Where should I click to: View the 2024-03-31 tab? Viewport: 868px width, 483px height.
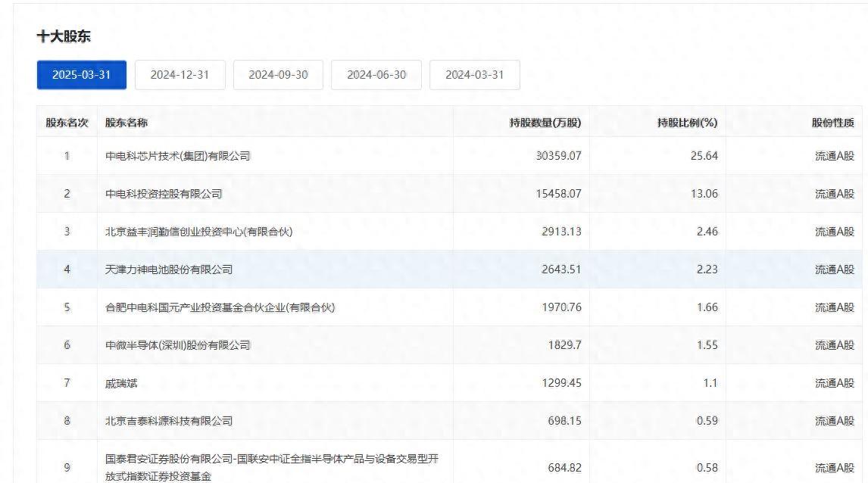pos(474,75)
